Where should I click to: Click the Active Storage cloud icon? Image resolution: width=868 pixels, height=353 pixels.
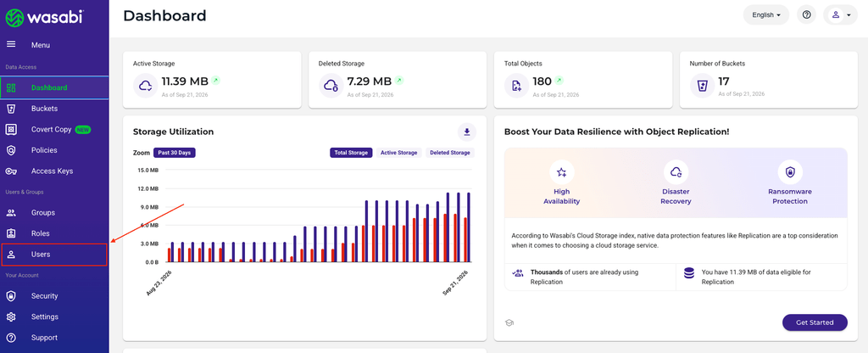coord(146,86)
